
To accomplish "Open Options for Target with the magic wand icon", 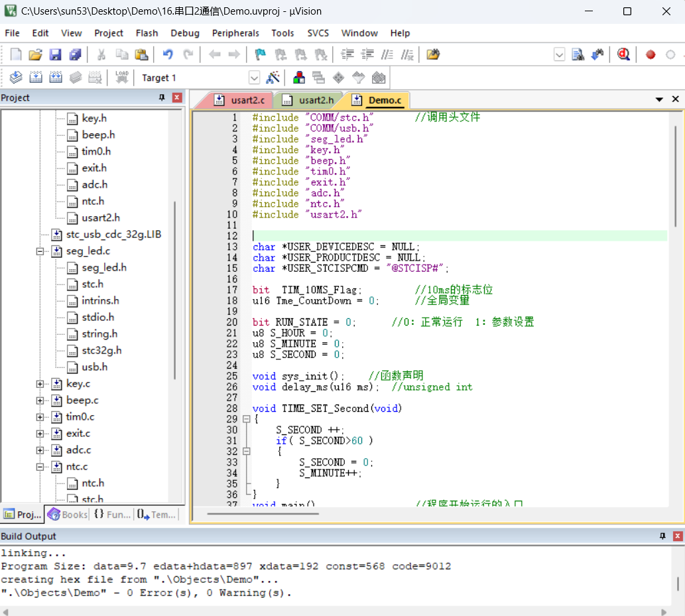I will click(x=273, y=78).
